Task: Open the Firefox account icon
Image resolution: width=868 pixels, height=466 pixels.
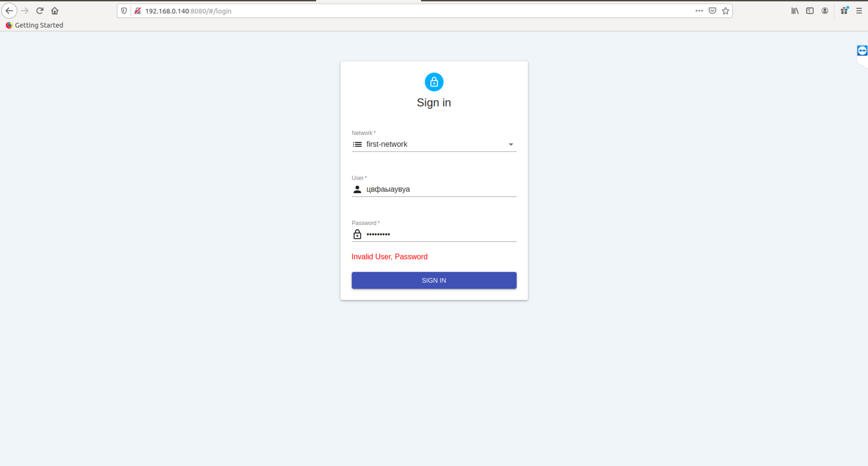Action: click(x=825, y=11)
